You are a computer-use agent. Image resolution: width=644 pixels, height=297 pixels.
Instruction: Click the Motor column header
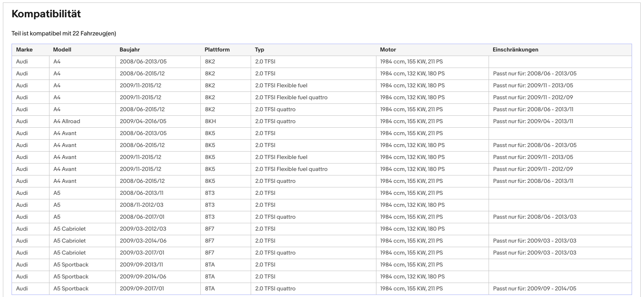pyautogui.click(x=388, y=49)
